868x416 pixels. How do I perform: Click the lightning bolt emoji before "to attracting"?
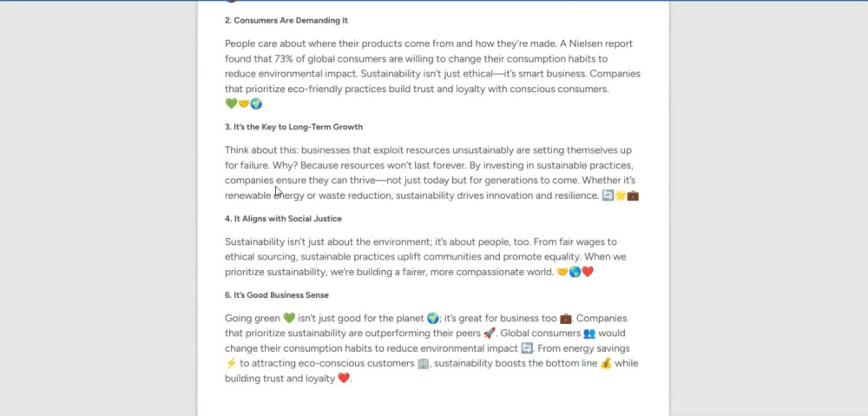[x=231, y=363]
